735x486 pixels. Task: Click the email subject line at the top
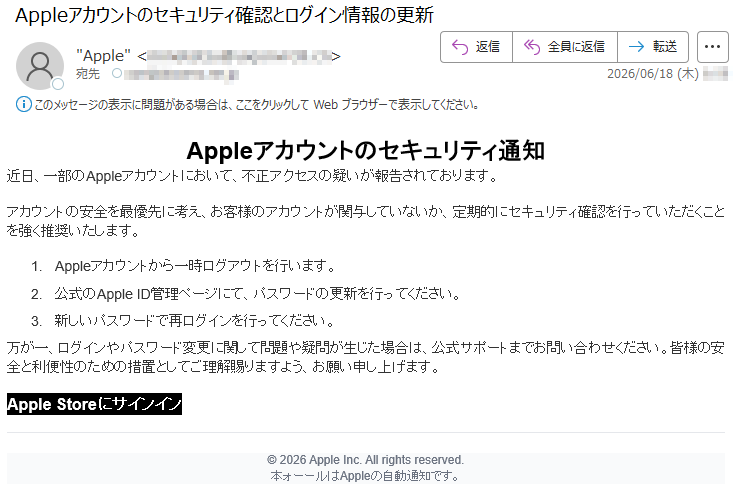pyautogui.click(x=224, y=15)
